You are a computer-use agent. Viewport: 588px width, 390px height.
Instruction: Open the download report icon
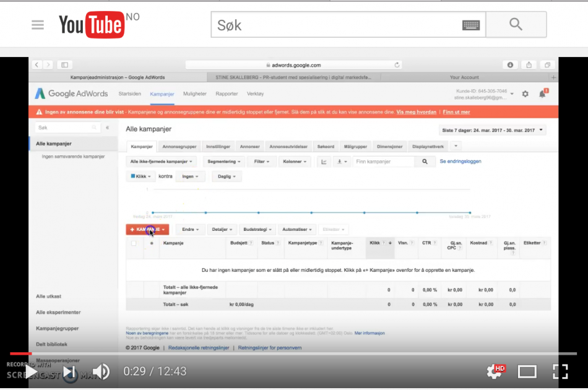pyautogui.click(x=342, y=162)
